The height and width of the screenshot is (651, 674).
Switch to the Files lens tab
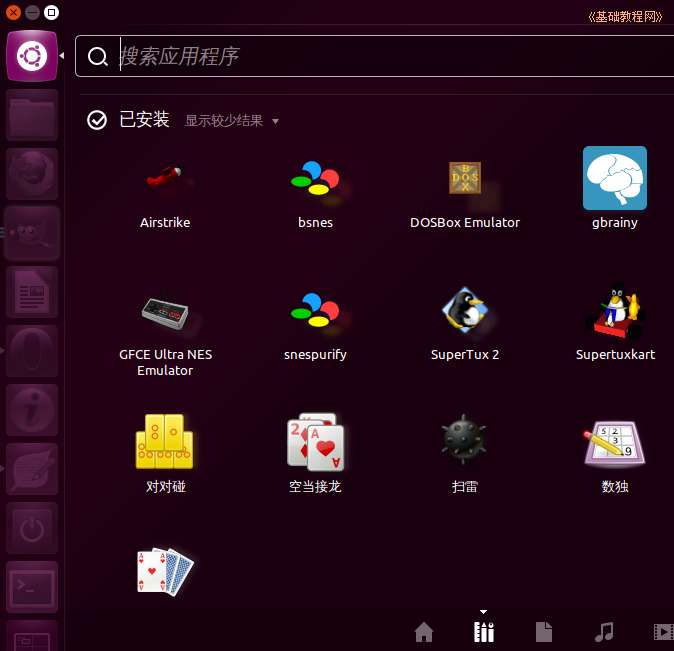point(544,632)
